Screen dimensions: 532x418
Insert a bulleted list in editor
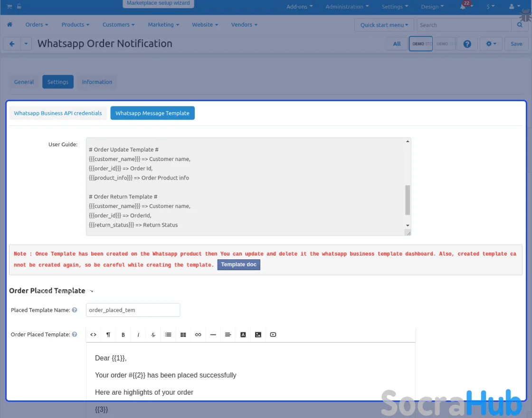168,334
